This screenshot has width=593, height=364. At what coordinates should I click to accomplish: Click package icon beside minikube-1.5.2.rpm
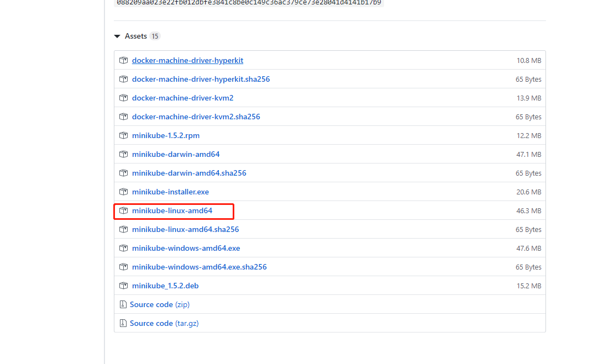click(x=124, y=136)
